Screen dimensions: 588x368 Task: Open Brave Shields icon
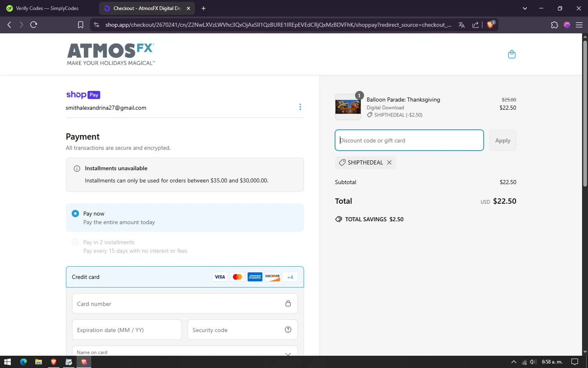tap(491, 24)
